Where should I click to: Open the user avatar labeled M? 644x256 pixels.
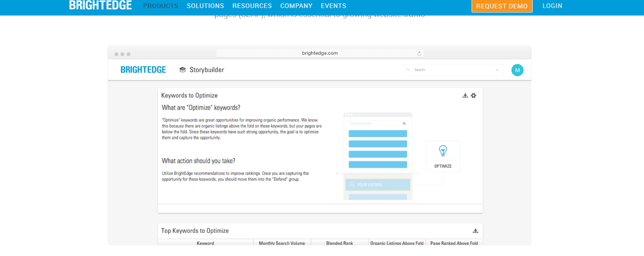(517, 70)
